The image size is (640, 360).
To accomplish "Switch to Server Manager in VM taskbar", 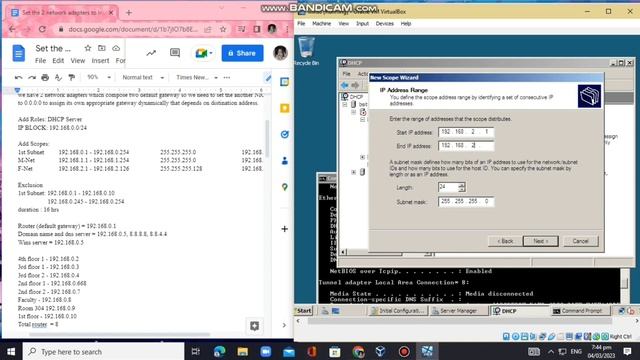I will point(458,311).
